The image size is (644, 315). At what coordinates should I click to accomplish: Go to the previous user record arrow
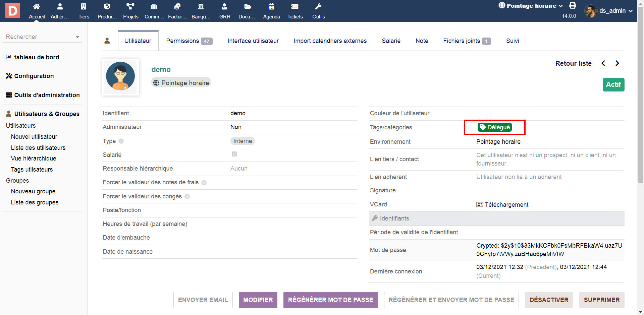(x=603, y=63)
